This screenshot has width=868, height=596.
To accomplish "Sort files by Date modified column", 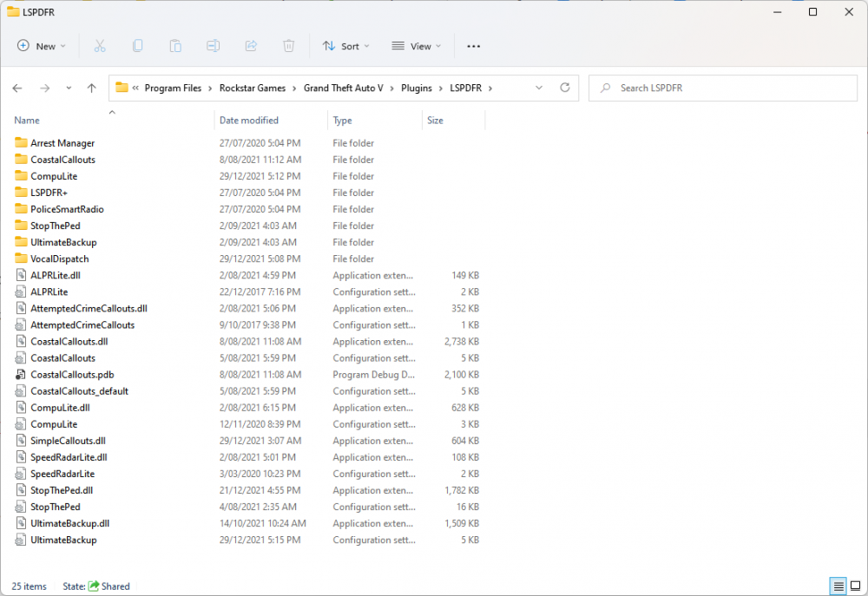I will [x=249, y=121].
